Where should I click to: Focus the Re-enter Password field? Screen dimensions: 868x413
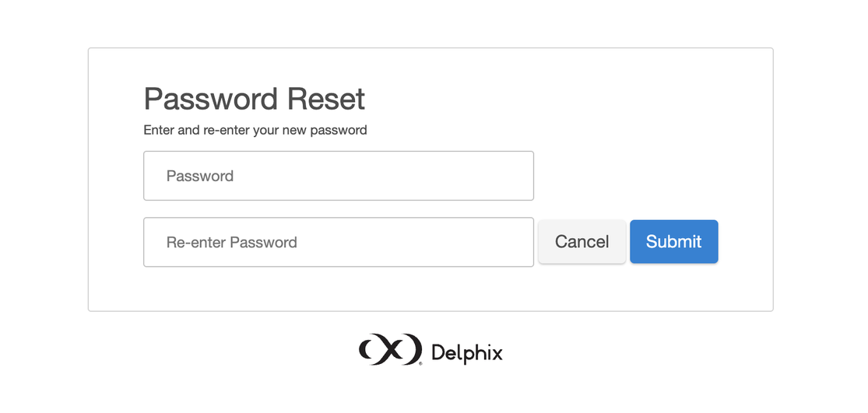[338, 242]
